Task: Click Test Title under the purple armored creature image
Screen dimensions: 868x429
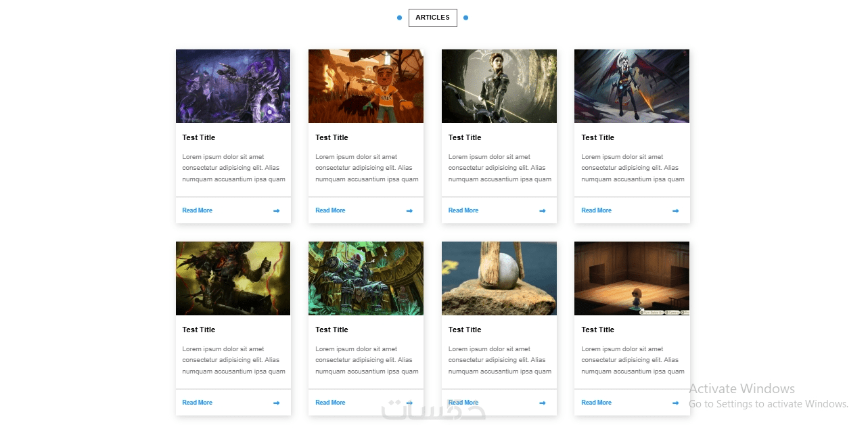Action: coord(199,137)
